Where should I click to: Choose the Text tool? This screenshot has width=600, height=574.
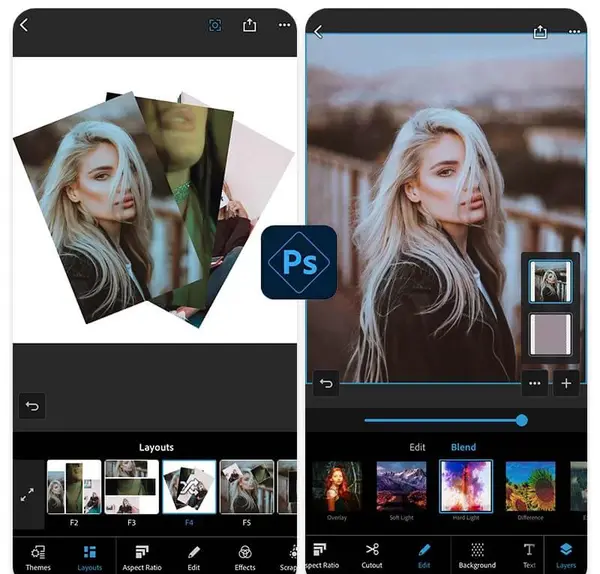click(x=529, y=555)
